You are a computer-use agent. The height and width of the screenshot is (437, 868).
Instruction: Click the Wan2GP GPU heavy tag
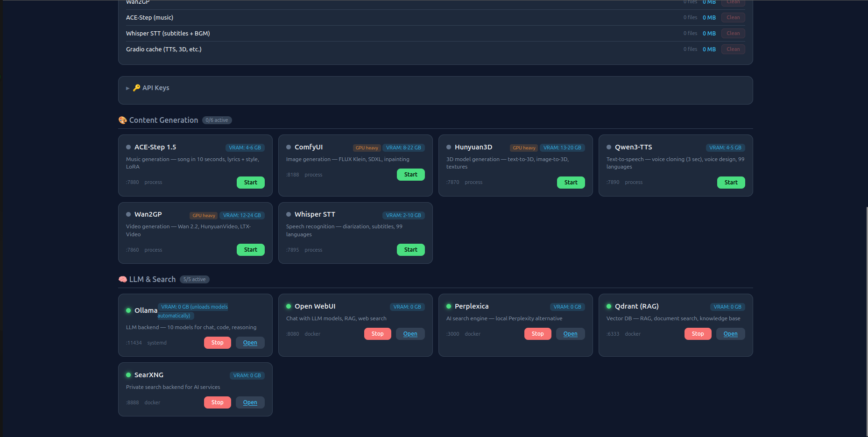(204, 216)
